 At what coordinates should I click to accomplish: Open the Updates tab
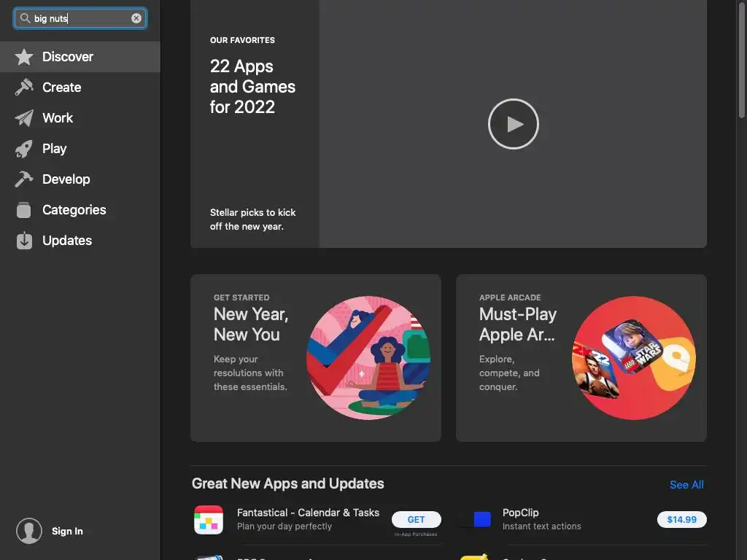click(x=80, y=241)
